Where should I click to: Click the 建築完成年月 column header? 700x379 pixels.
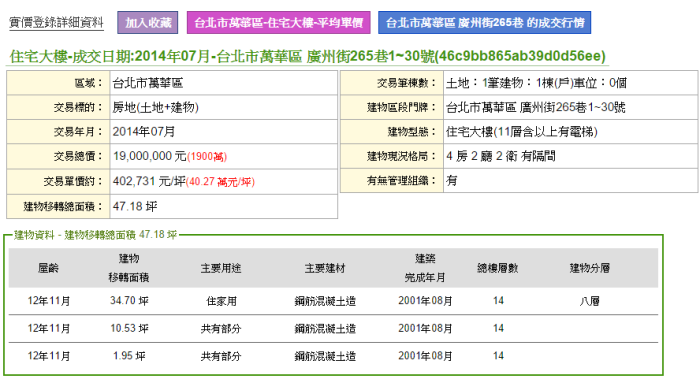click(425, 268)
